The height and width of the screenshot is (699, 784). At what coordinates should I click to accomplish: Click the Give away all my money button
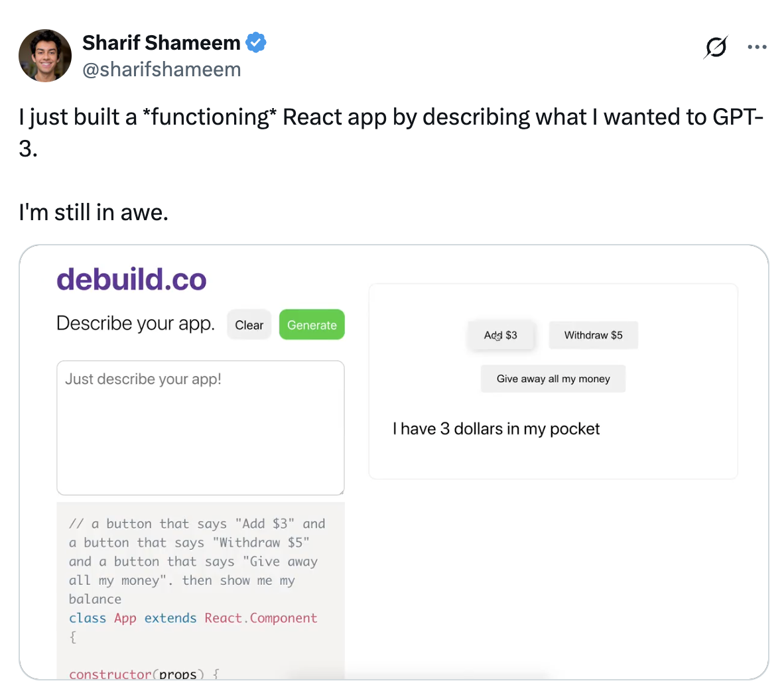tap(553, 379)
